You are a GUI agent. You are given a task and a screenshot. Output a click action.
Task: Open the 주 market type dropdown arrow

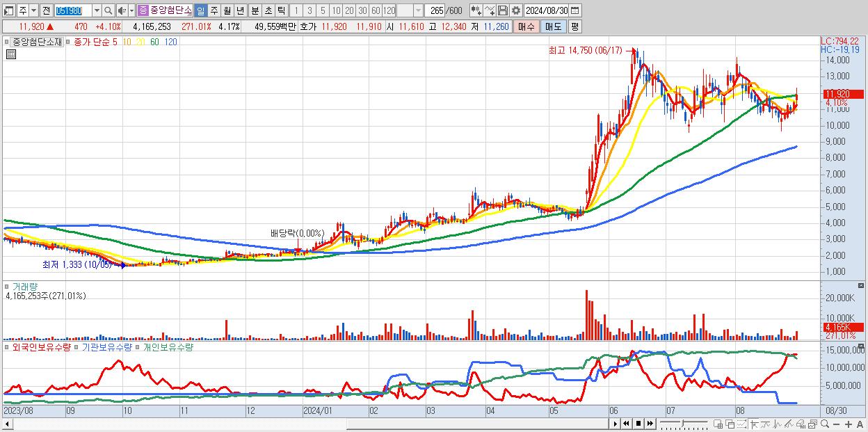(x=33, y=10)
